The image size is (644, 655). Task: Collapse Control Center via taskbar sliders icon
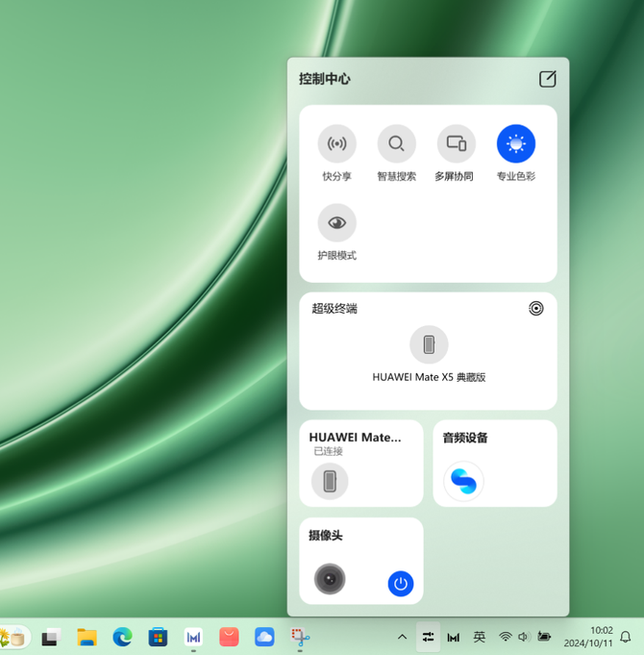click(429, 637)
